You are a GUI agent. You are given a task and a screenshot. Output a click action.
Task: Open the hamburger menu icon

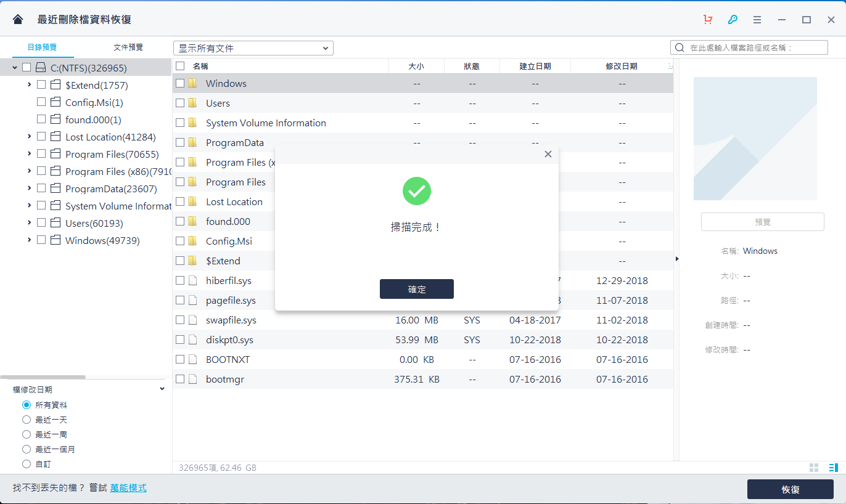(757, 19)
